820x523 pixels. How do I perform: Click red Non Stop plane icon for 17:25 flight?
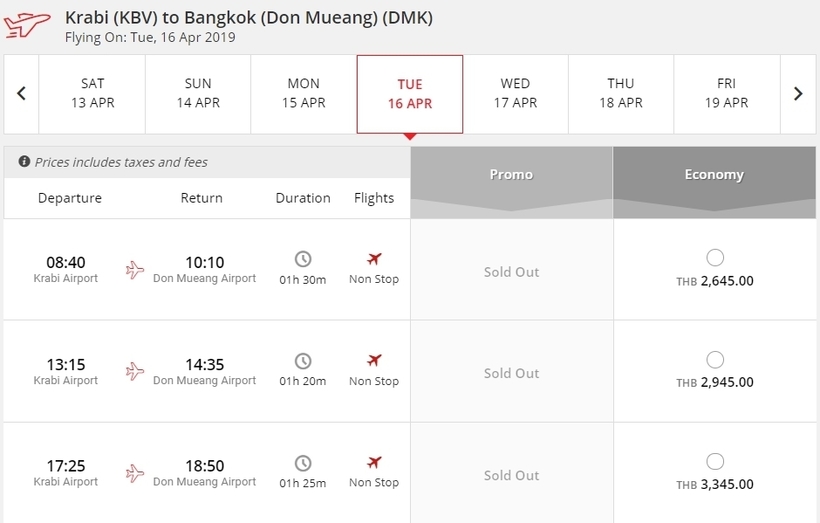point(374,462)
